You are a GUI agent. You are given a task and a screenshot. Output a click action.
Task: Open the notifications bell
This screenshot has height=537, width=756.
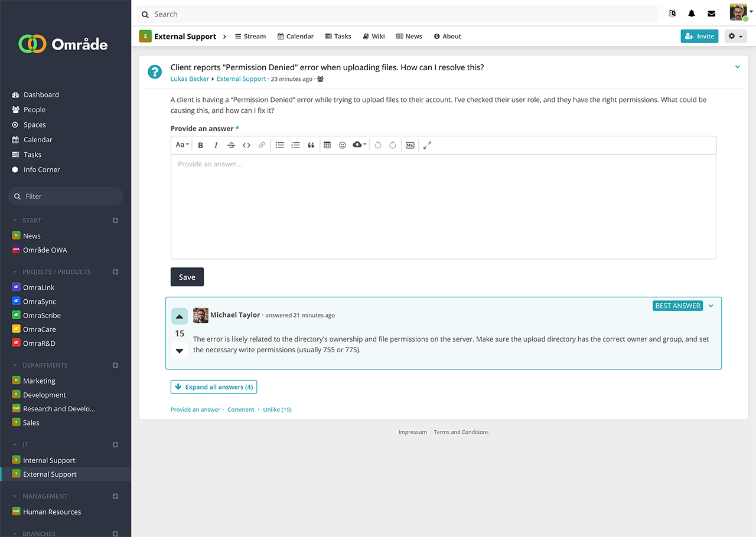coord(692,14)
